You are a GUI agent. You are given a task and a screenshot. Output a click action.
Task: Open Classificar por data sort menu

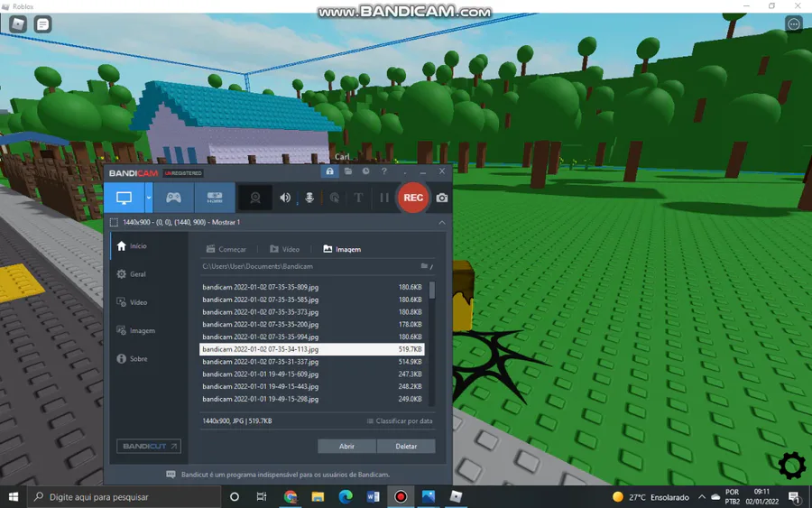[x=400, y=421]
